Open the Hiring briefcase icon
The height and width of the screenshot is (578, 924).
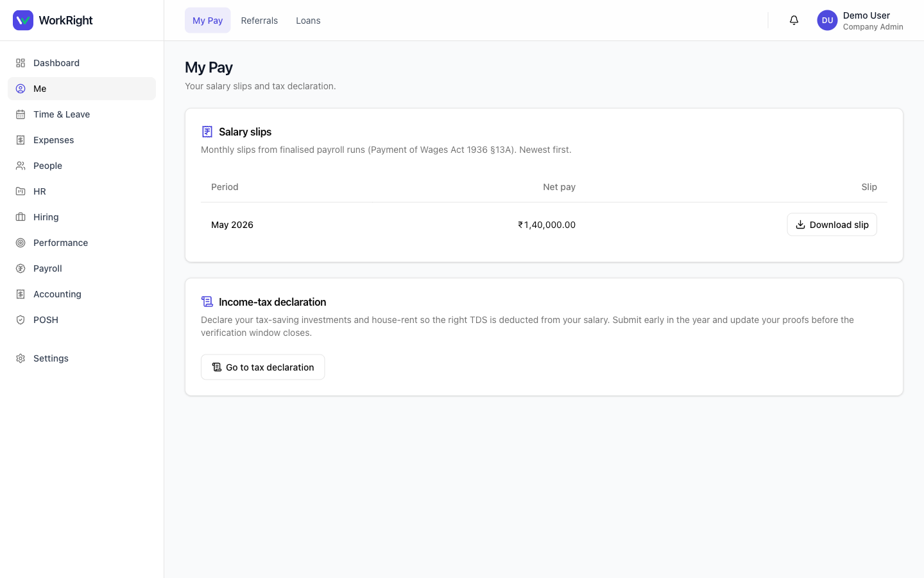[x=21, y=217]
